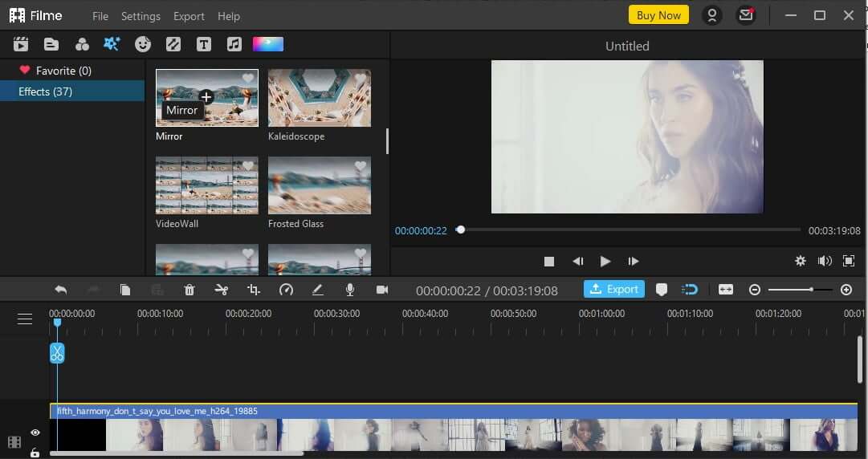Open the Speed gauge icon
This screenshot has height=459, width=868.
click(x=286, y=290)
